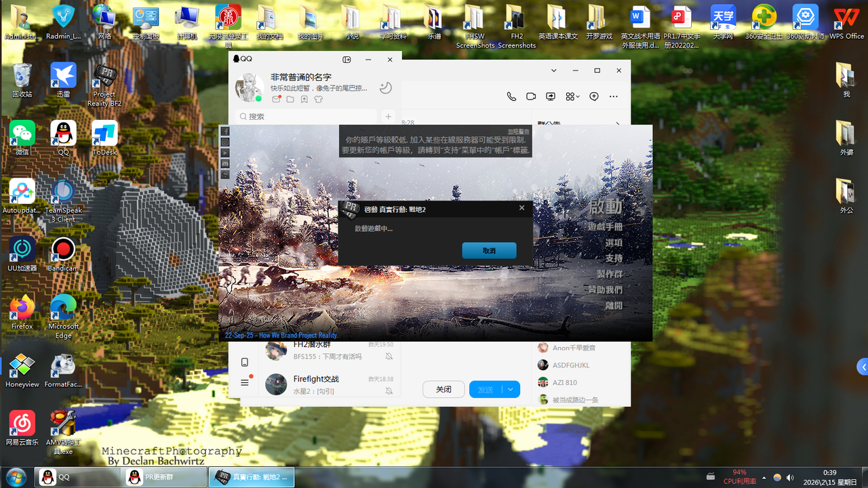Select the TeamSpeak 3 Client desktop icon
868x488 pixels.
pyautogui.click(x=63, y=201)
